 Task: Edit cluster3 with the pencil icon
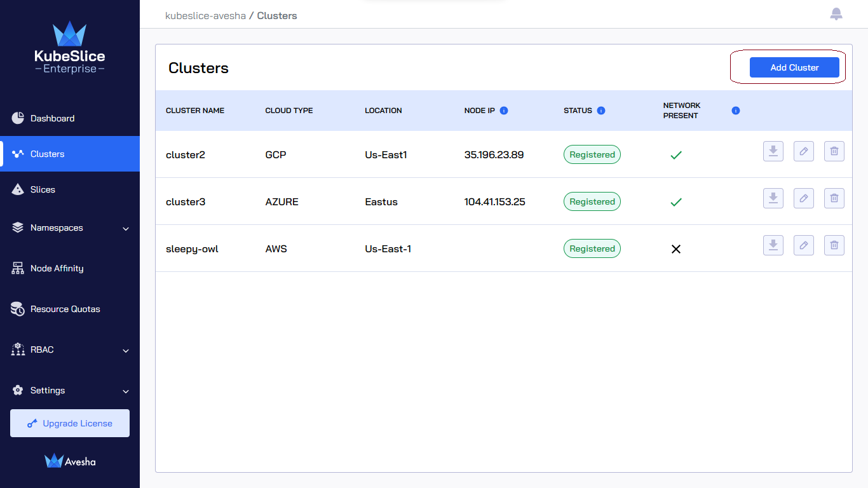pyautogui.click(x=804, y=198)
